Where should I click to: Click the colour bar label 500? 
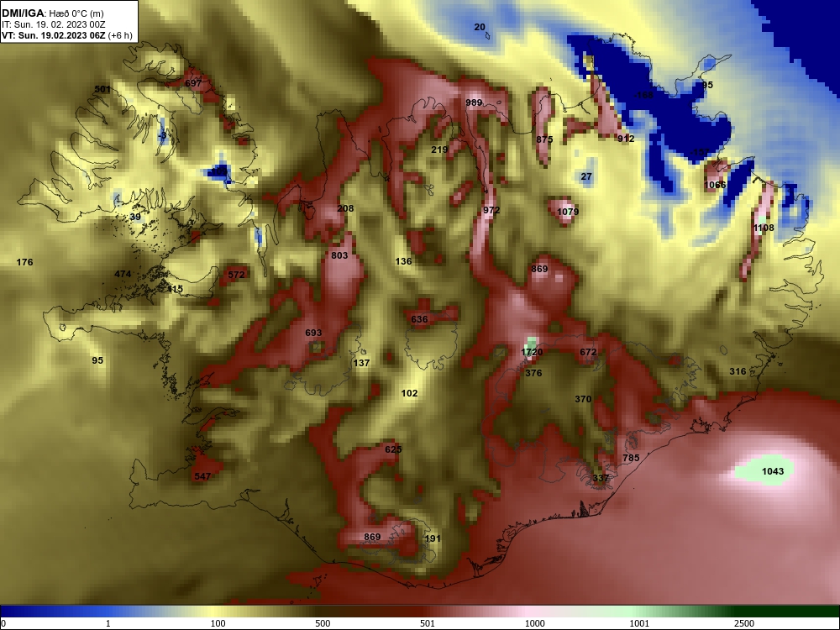323,623
